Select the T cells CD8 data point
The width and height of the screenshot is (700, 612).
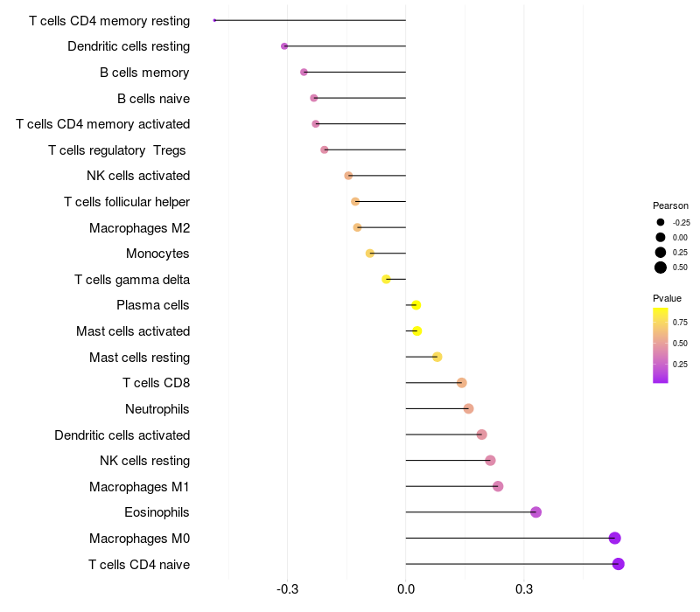pos(462,383)
